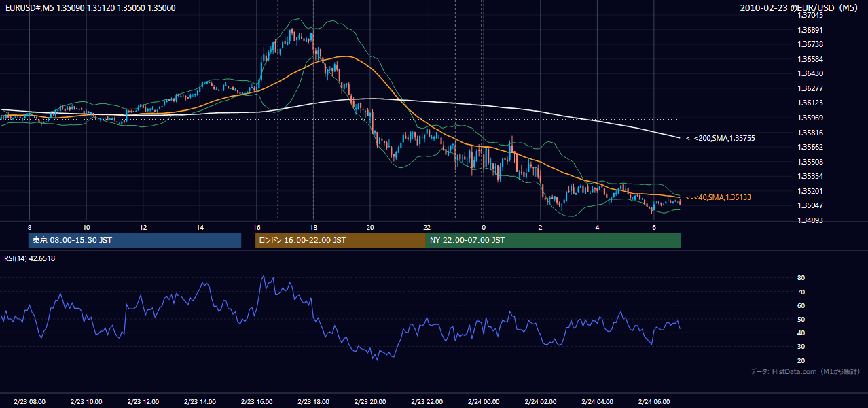Select the Tokyo 08:00-15:30 JST session bar
This screenshot has height=408, width=868.
click(134, 240)
